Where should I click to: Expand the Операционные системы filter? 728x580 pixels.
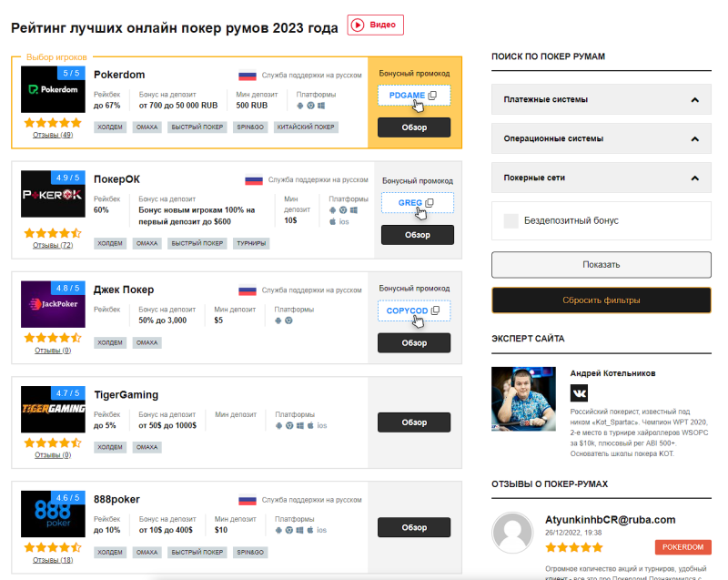[602, 138]
